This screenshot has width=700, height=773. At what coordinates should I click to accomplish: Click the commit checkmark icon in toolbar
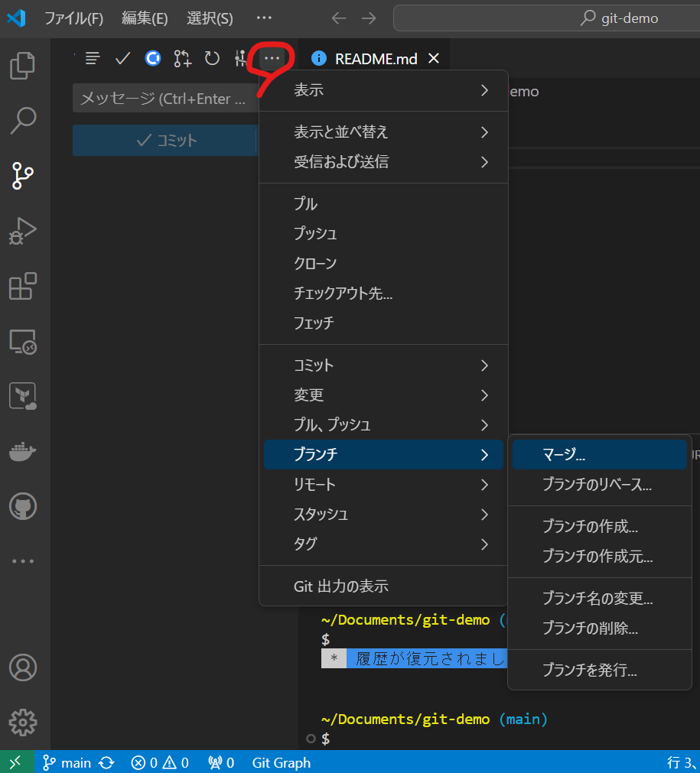tap(122, 58)
